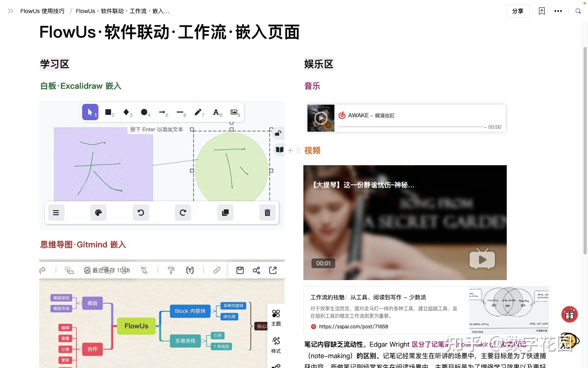Select the 模版 mind map node

tap(92, 303)
